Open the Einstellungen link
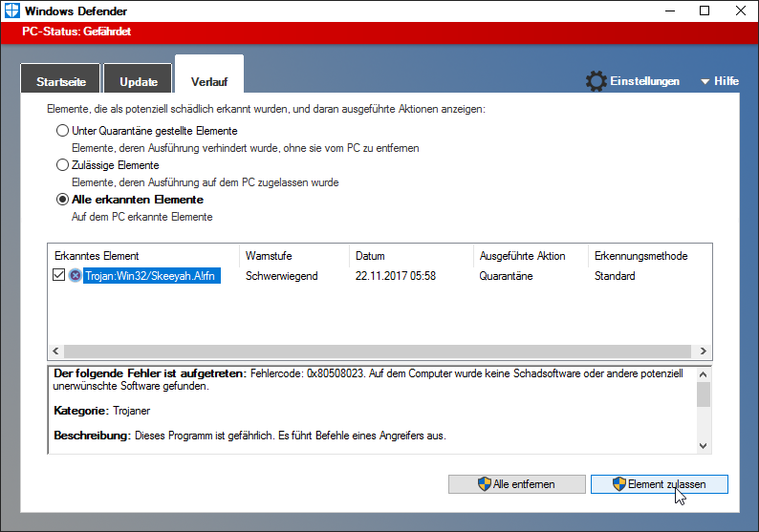This screenshot has width=759, height=532. (644, 81)
